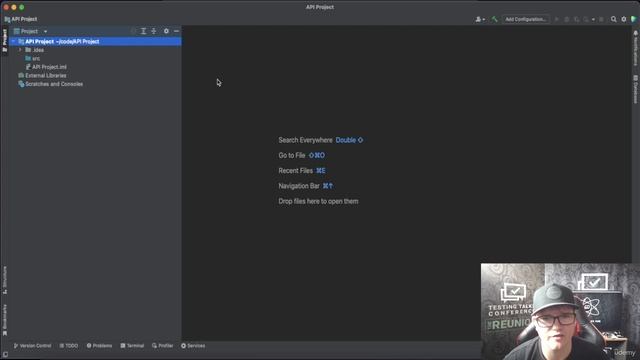Select the .idea folder row
The image size is (640, 360).
tap(96, 50)
